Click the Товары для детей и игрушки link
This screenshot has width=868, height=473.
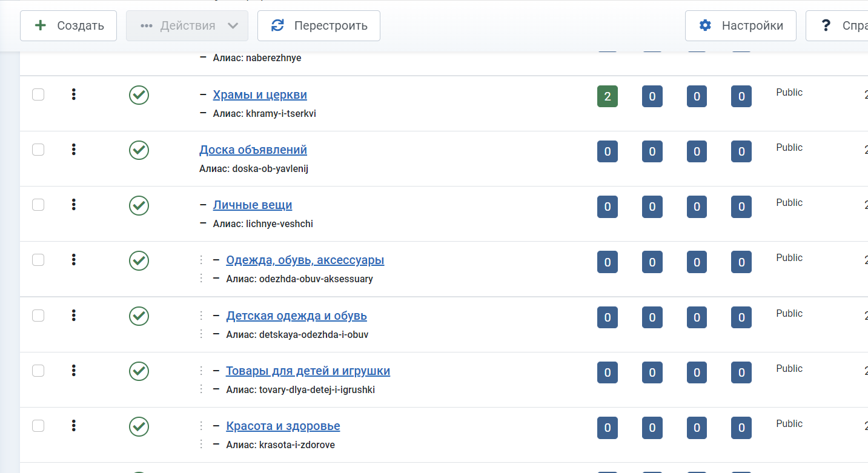coord(308,371)
